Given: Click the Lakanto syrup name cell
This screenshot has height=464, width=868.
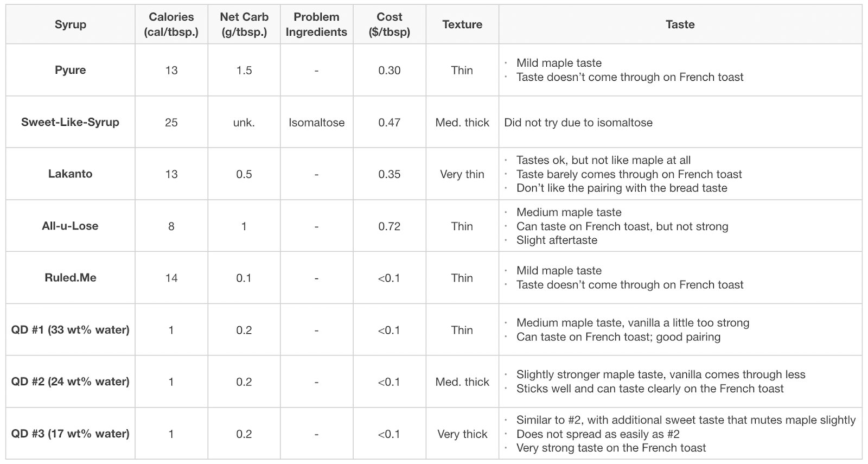Looking at the screenshot, I should click(70, 174).
